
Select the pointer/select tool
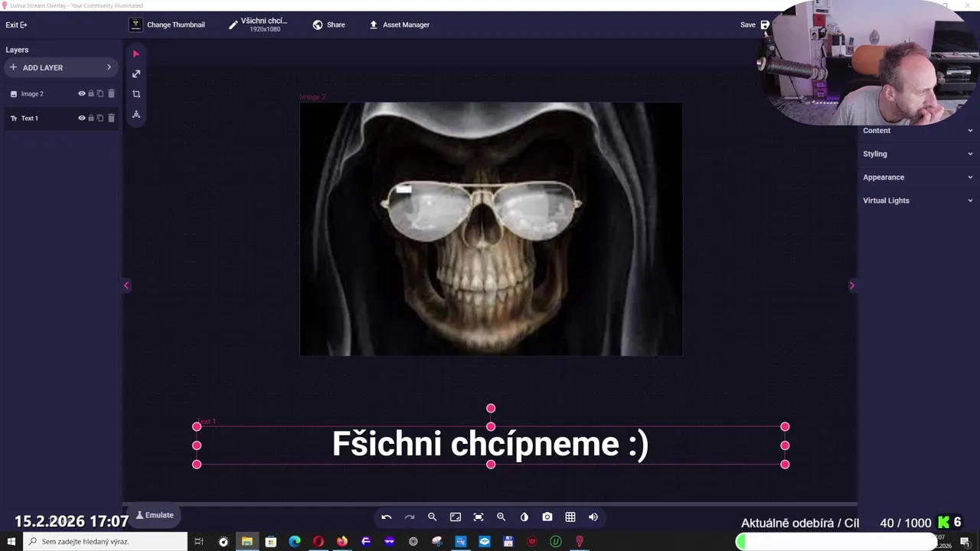pos(136,54)
